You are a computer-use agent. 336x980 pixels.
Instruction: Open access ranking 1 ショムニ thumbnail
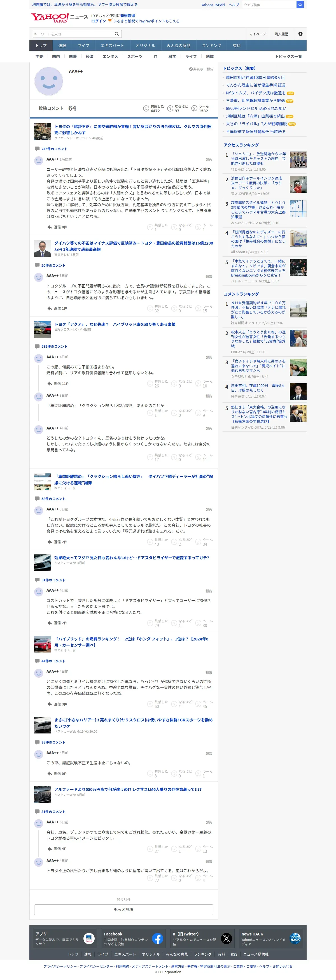pos(298,160)
